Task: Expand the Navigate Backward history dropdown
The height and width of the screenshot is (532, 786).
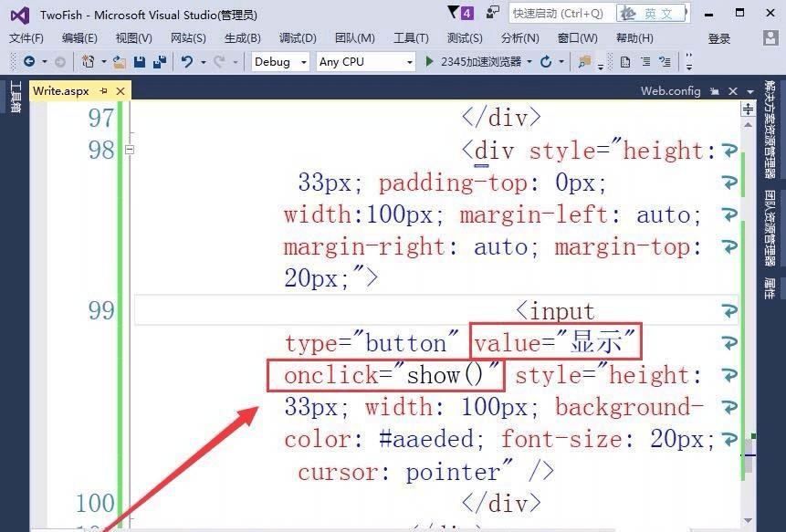Action: [45, 62]
